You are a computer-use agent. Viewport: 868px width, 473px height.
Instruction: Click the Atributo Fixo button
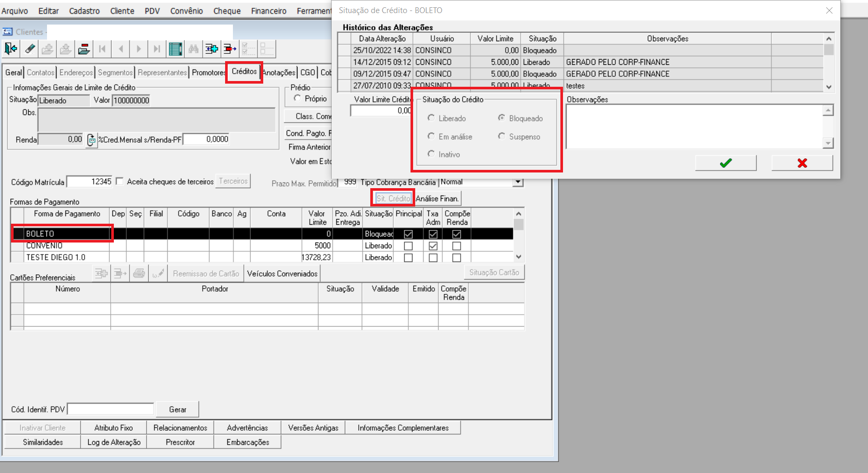pyautogui.click(x=113, y=428)
